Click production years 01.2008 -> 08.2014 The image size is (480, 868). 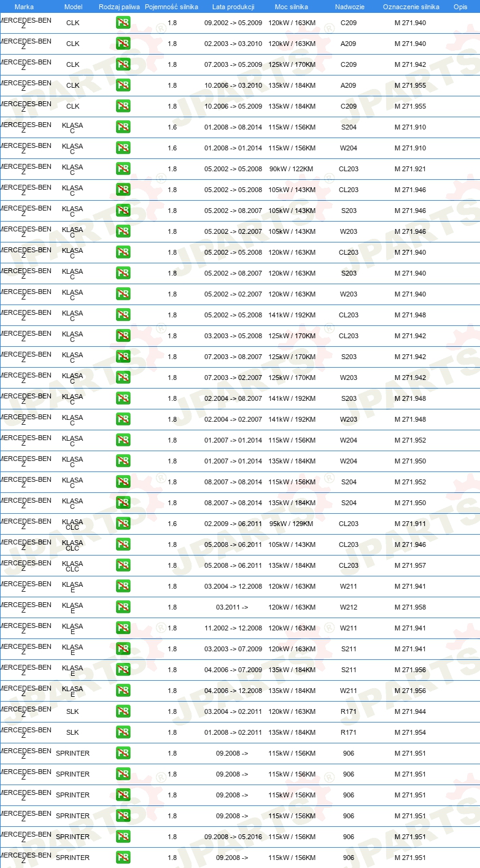click(233, 127)
